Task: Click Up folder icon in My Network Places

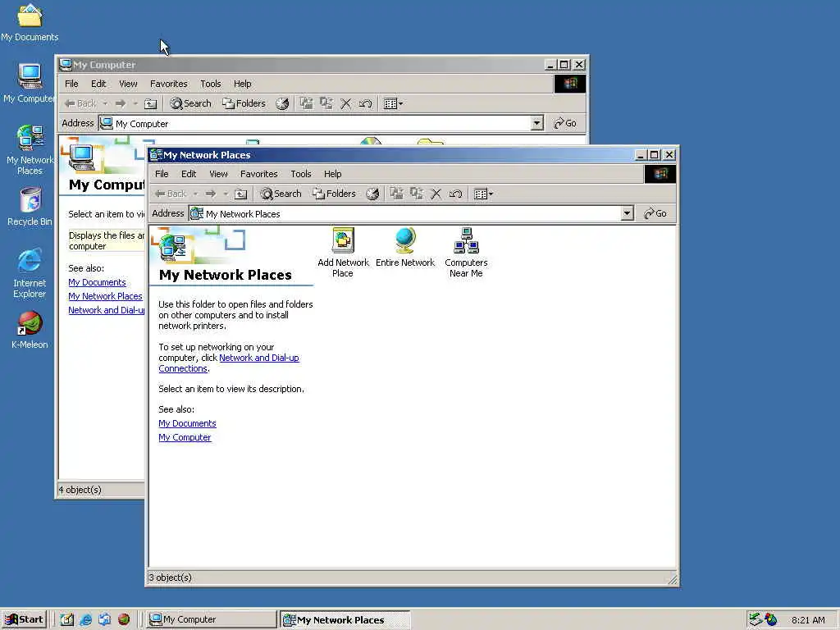Action: (x=241, y=194)
